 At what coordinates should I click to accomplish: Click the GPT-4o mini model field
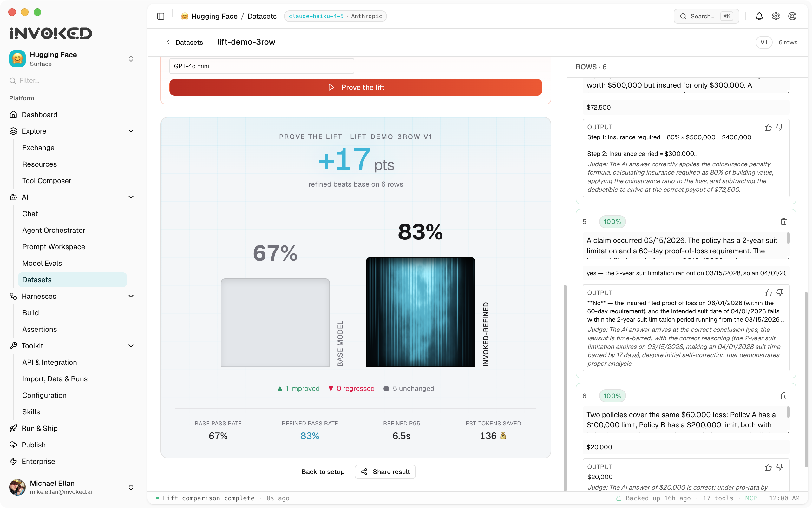(x=262, y=66)
